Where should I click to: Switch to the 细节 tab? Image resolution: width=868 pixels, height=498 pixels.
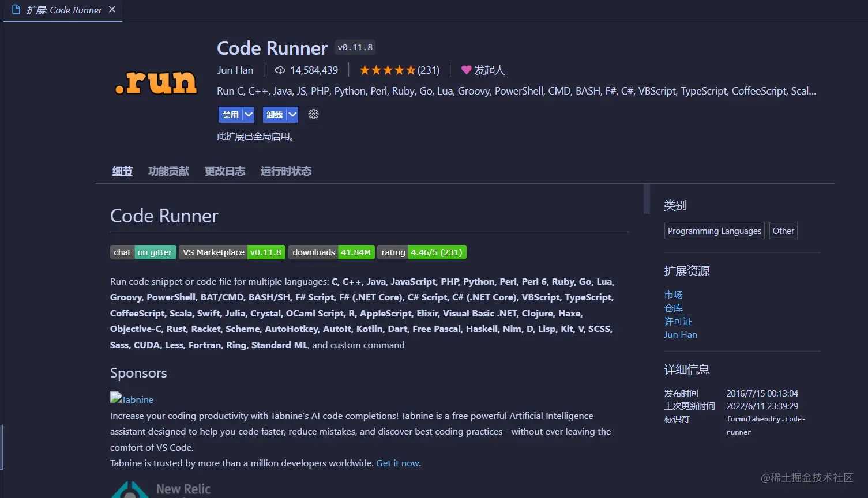[x=122, y=171]
